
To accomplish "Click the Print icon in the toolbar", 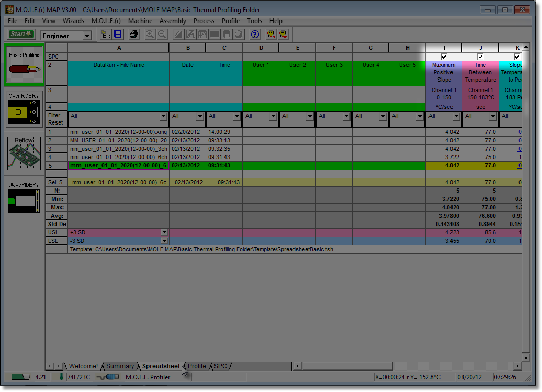I will tap(133, 34).
